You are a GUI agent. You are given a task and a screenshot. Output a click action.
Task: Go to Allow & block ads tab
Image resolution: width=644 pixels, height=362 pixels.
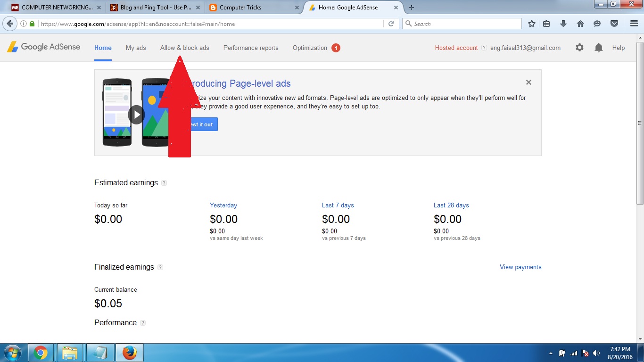click(x=184, y=48)
